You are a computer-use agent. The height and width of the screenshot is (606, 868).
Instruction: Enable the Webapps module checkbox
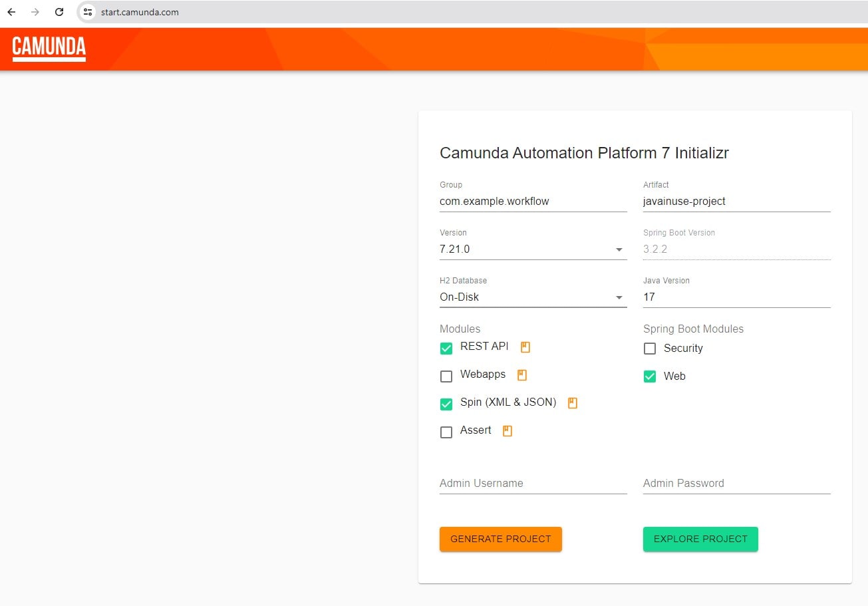(446, 376)
